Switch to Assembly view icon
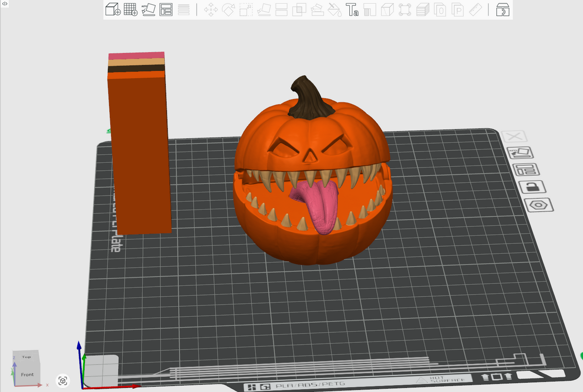583x392 pixels. pyautogui.click(x=502, y=10)
